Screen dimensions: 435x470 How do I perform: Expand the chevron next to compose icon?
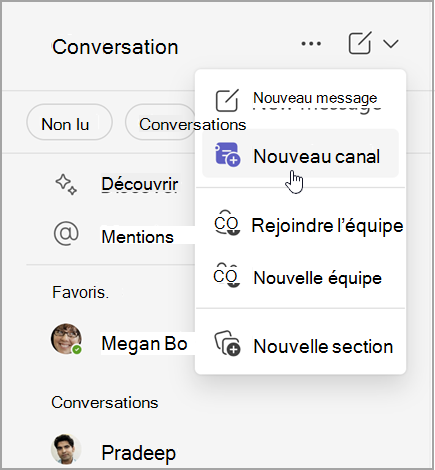[391, 44]
